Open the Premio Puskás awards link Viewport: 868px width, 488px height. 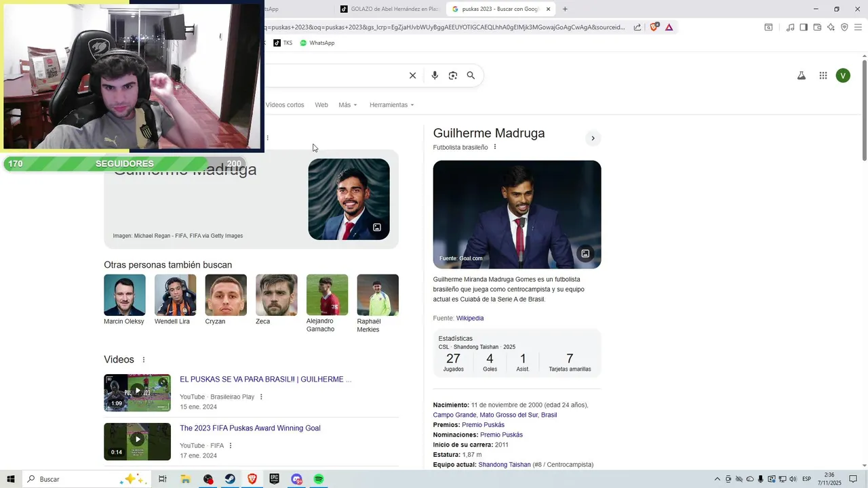point(483,425)
